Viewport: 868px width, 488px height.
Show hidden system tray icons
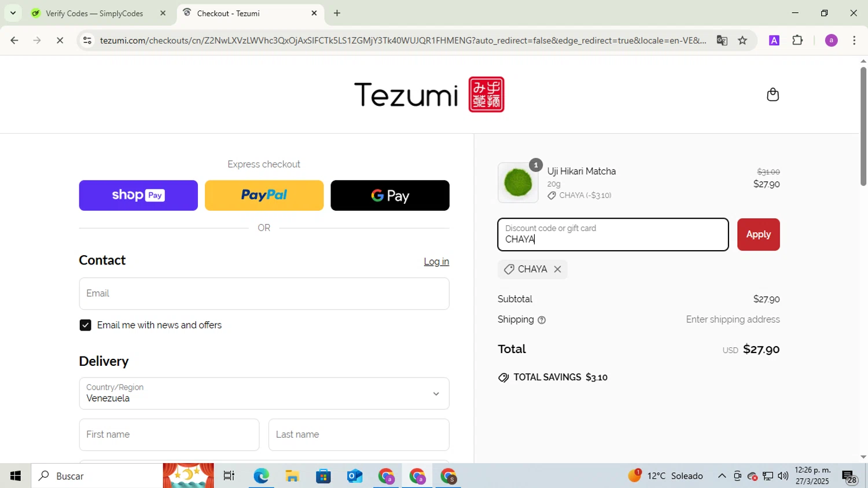tap(722, 476)
